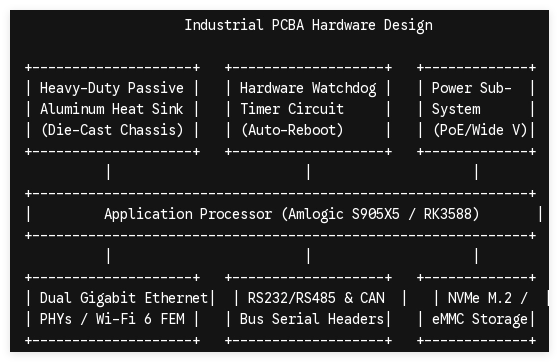
Task: Click 'Dual Gigabit Ethernet' label
Action: pos(124,298)
